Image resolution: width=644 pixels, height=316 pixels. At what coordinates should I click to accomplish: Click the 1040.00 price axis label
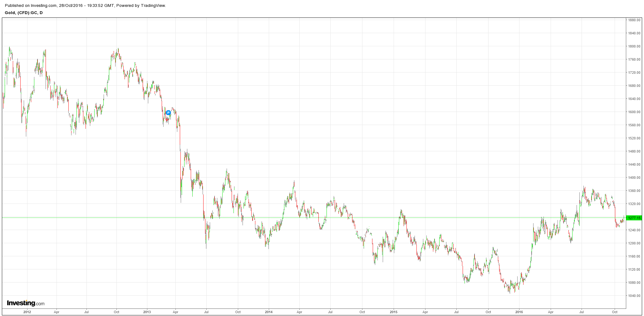(634, 296)
